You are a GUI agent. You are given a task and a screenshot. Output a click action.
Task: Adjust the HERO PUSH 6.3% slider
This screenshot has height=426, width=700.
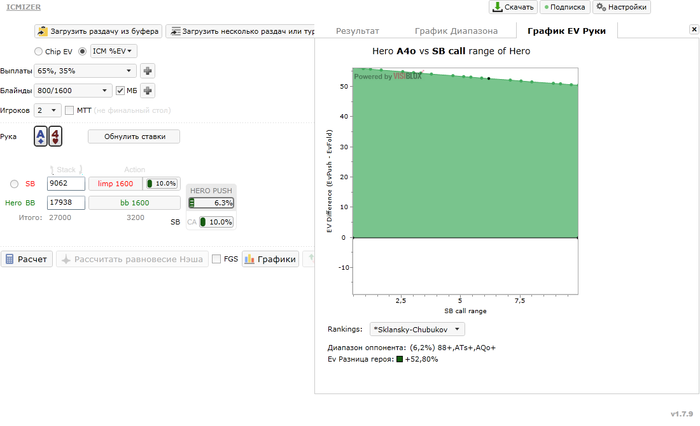click(x=211, y=203)
